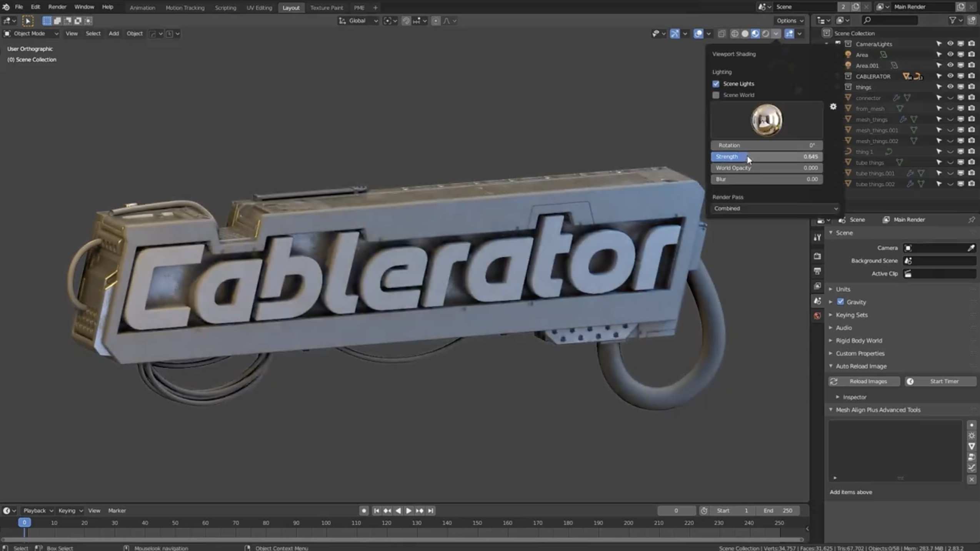Screen dimensions: 980x551
Task: Adjust the HDRI Strength slider
Action: 766,157
